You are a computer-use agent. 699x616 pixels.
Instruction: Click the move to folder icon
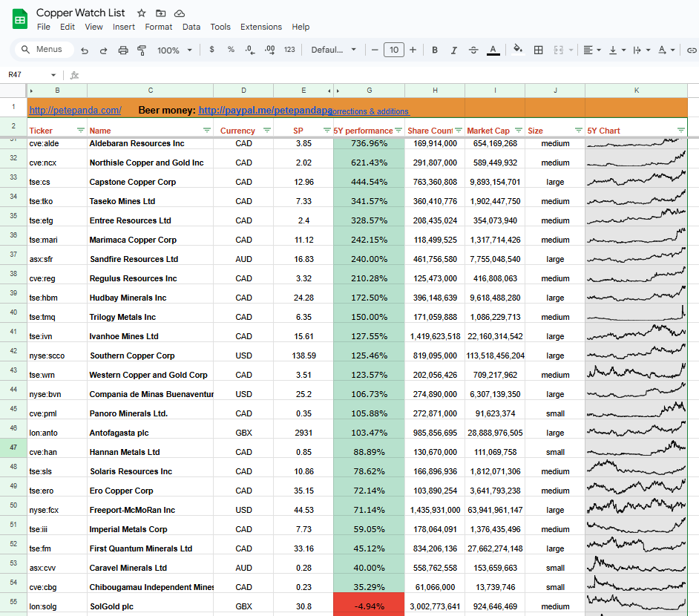160,13
